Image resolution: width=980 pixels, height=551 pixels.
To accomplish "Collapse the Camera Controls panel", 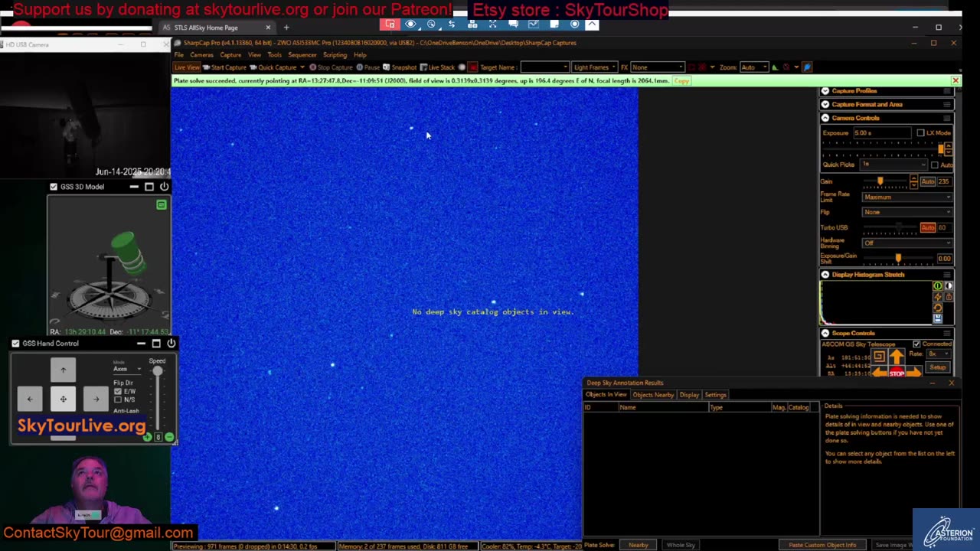I will tap(825, 118).
